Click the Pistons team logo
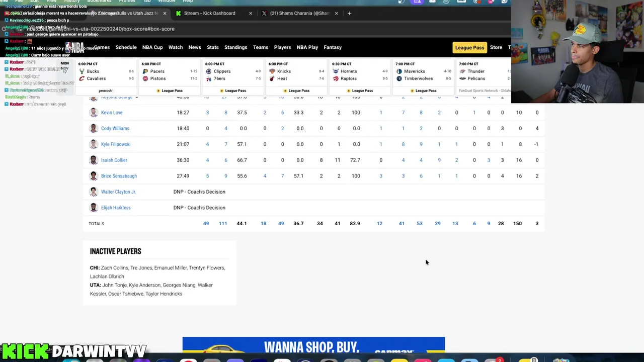The image size is (644, 362). point(145,78)
